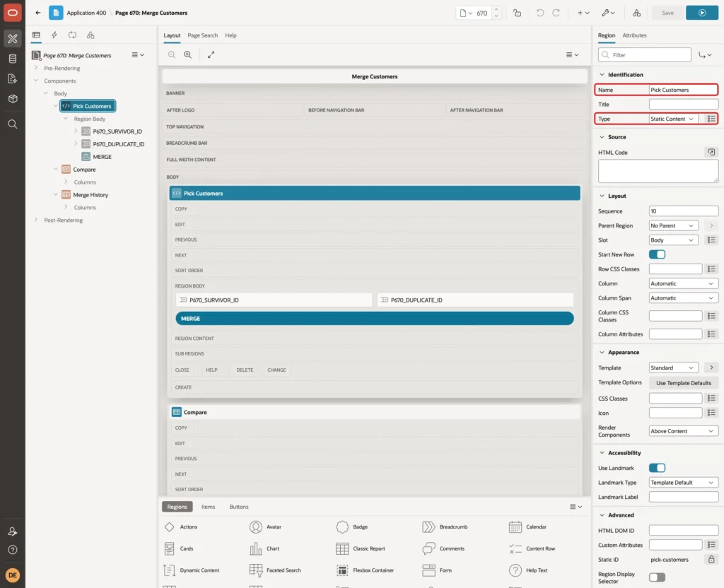The width and height of the screenshot is (724, 588).
Task: Open the search icon in the sidebar
Action: pyautogui.click(x=13, y=124)
